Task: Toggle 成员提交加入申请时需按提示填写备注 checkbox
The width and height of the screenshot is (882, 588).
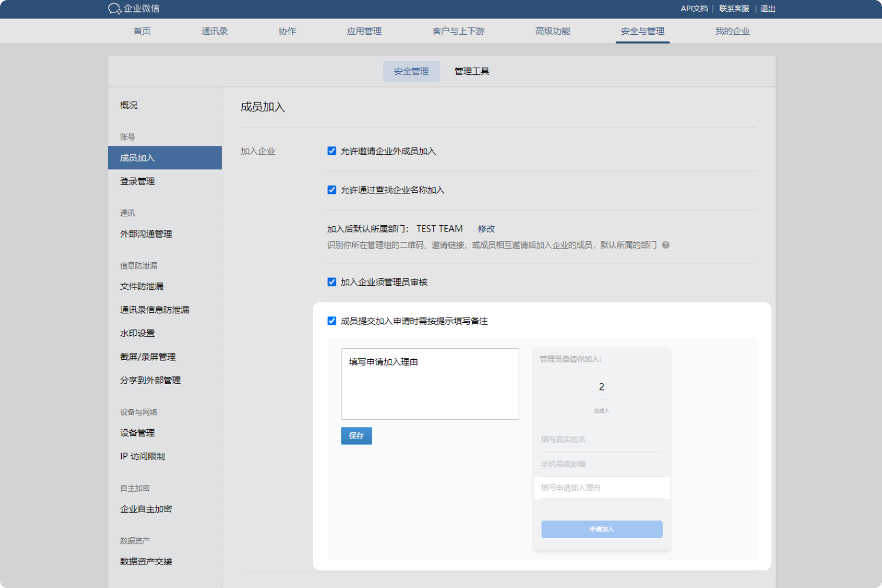Action: point(332,321)
